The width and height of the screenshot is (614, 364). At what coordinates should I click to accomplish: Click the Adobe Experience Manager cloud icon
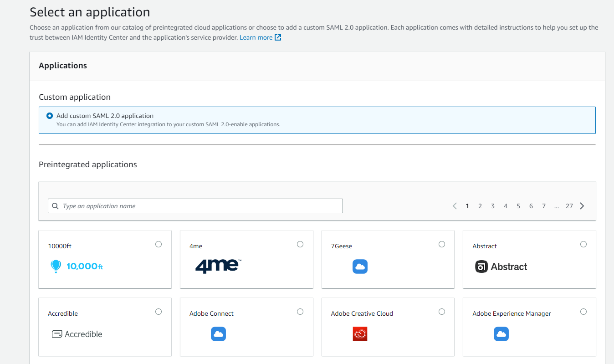501,334
